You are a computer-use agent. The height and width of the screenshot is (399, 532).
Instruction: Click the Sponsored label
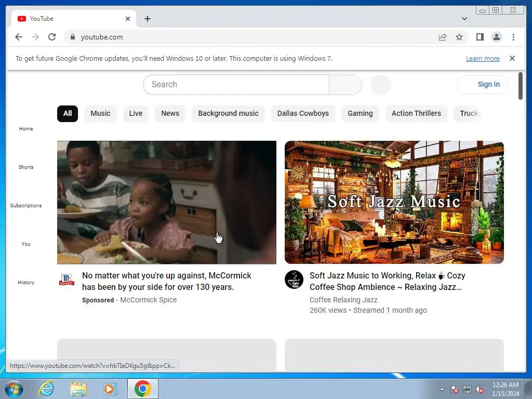tap(98, 300)
